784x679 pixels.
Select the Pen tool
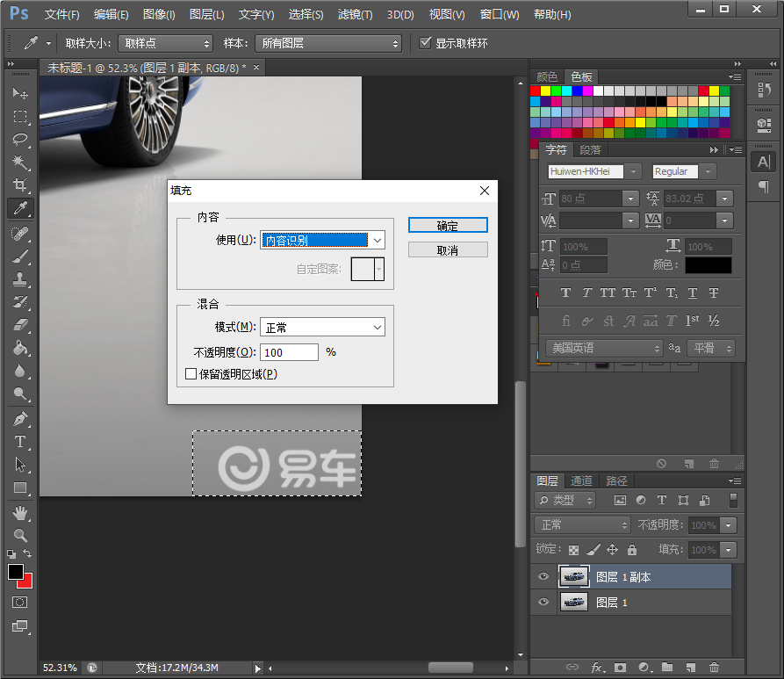point(20,419)
